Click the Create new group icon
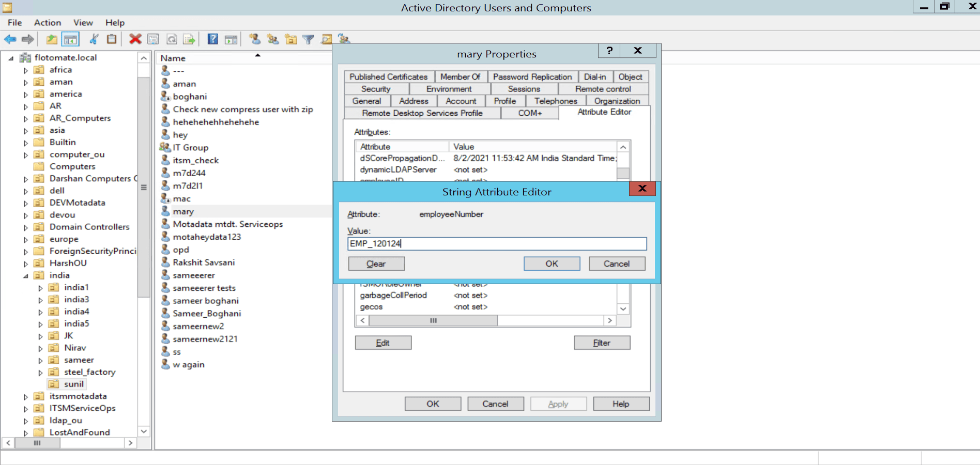Viewport: 980px width, 465px height. click(272, 39)
